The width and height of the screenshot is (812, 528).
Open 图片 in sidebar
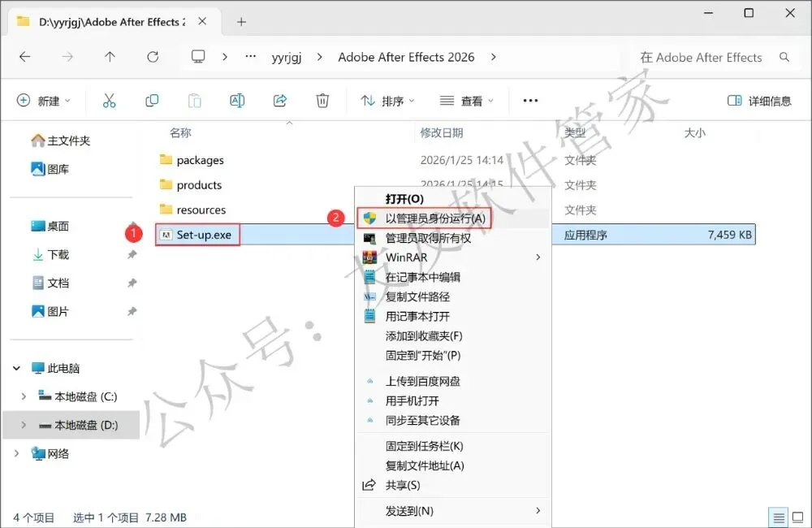pos(50,311)
